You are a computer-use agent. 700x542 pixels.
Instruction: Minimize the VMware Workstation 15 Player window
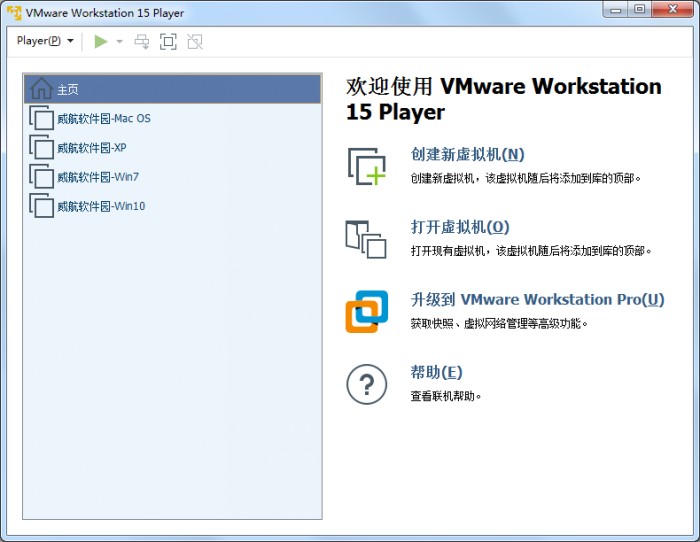(616, 9)
